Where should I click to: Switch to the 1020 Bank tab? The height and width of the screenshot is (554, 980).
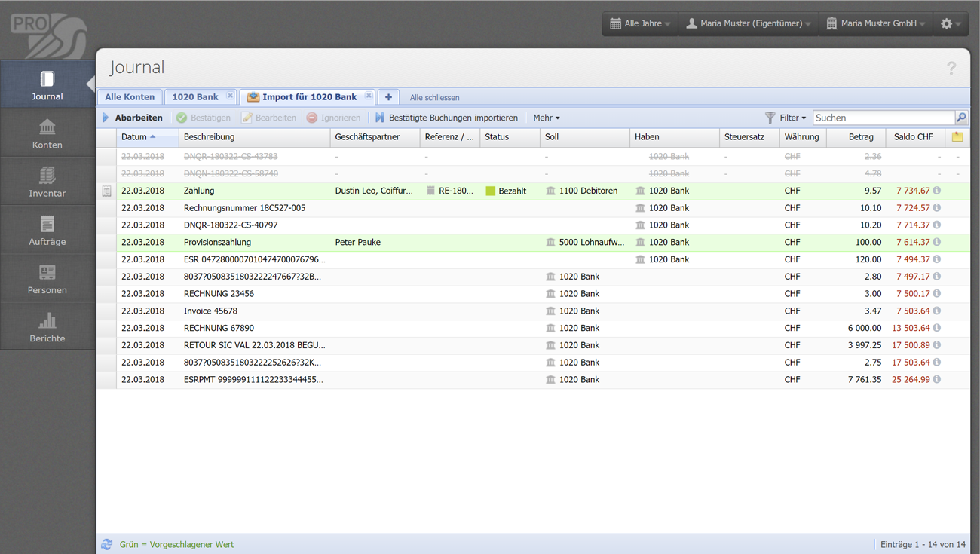click(195, 97)
